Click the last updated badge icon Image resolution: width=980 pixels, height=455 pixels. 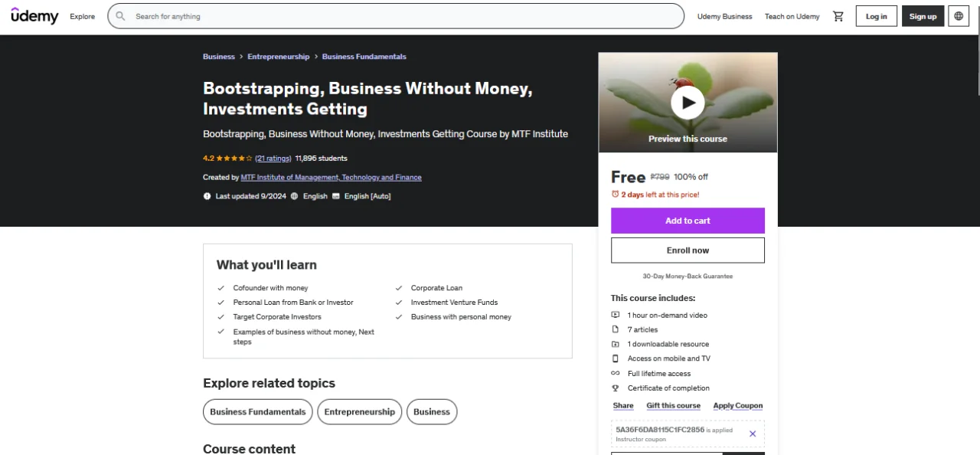207,196
